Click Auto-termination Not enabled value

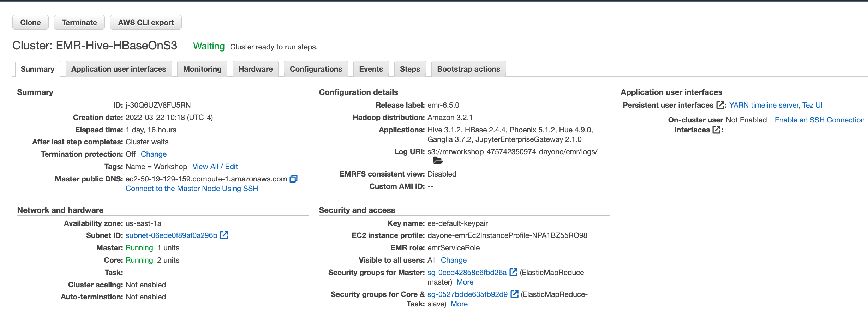click(x=146, y=297)
